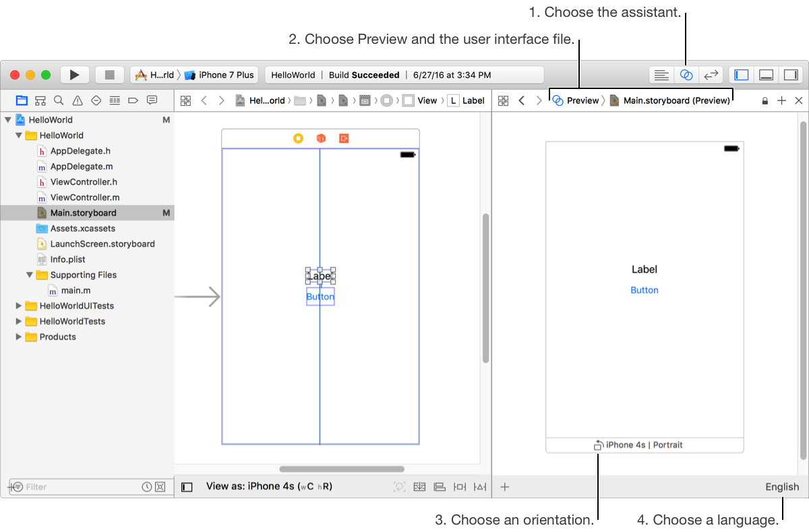This screenshot has width=809, height=532.
Task: Open Assets.xcassets catalog
Action: point(83,229)
